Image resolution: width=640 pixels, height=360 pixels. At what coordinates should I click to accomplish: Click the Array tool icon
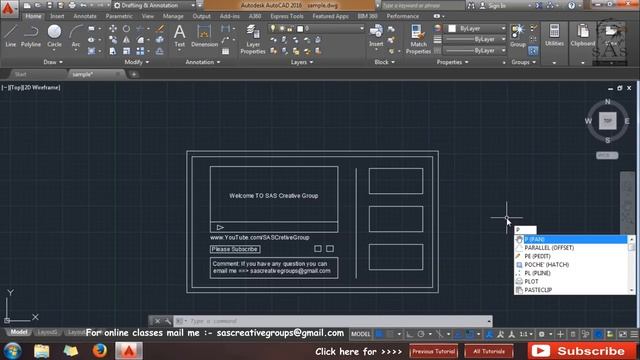[x=140, y=51]
